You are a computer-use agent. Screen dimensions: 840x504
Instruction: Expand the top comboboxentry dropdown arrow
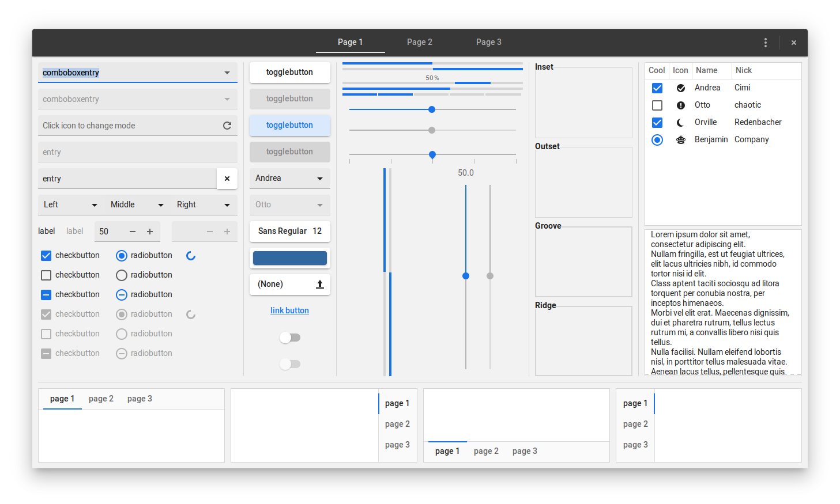point(227,73)
